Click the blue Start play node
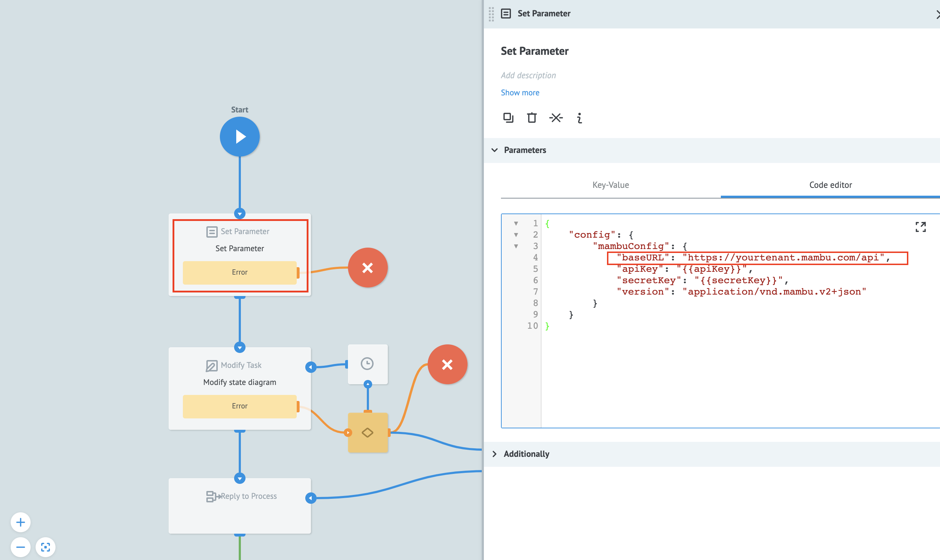940x560 pixels. [x=239, y=136]
